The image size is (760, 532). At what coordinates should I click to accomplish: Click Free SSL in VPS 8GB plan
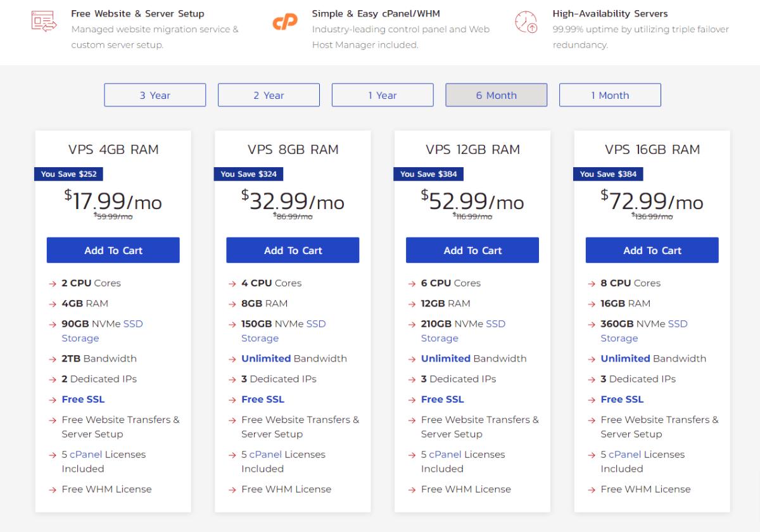click(x=263, y=399)
